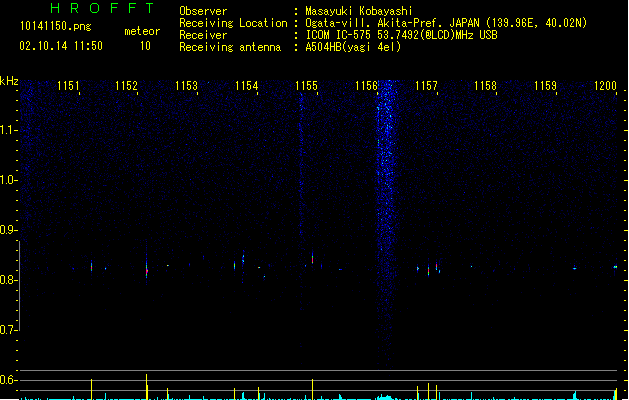Screen dimensions: 629x400
Task: Click the 1155 time axis marker
Action: pyautogui.click(x=306, y=86)
